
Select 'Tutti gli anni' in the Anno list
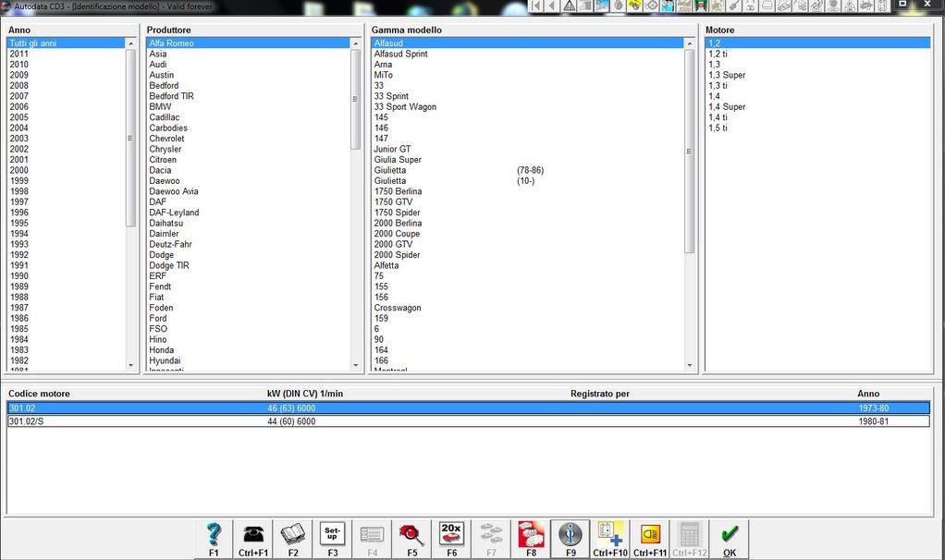click(67, 43)
